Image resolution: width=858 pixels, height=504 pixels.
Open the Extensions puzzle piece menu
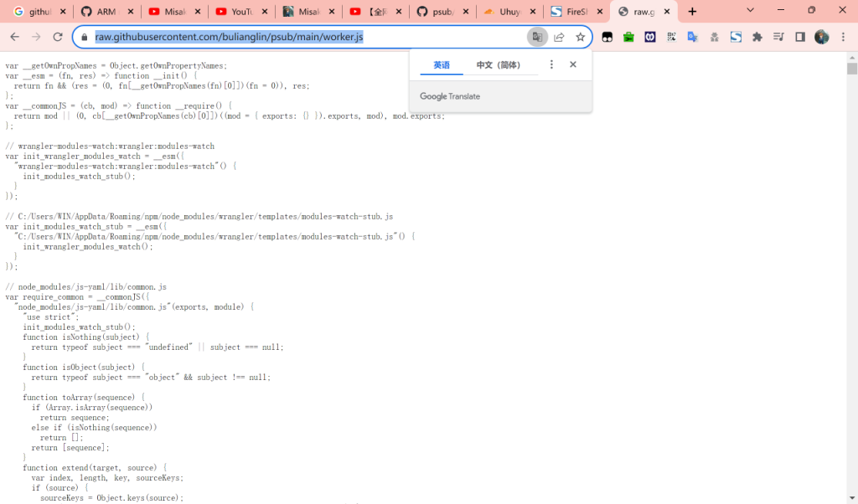(757, 37)
